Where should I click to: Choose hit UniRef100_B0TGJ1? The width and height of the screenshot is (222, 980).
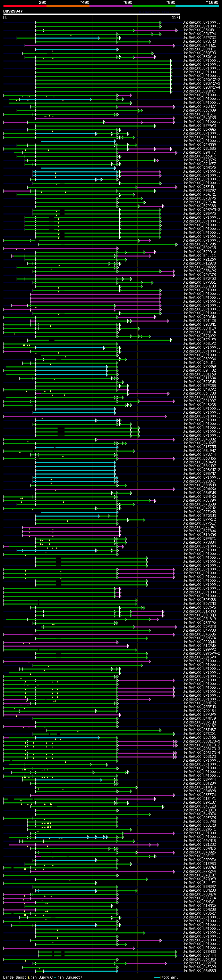click(x=199, y=114)
